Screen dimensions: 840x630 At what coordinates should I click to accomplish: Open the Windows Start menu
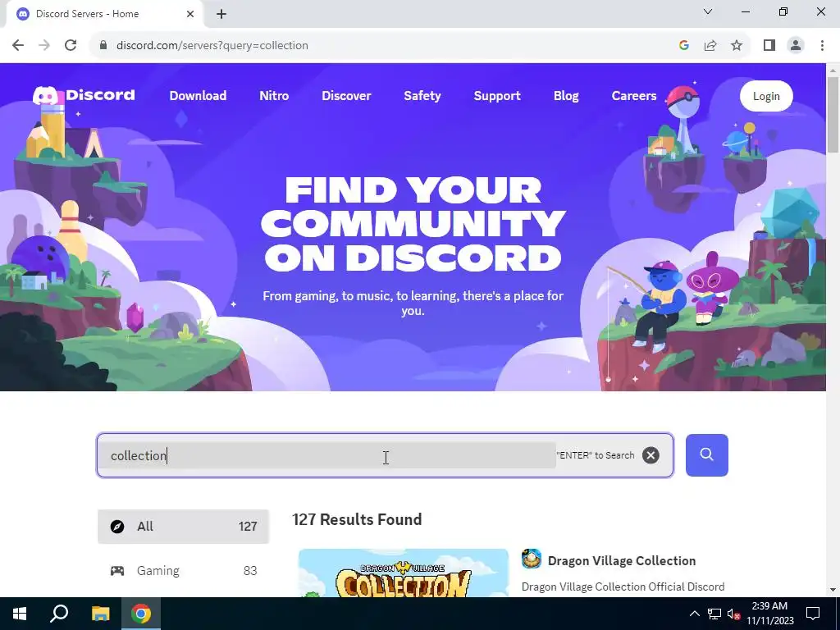[x=20, y=614]
